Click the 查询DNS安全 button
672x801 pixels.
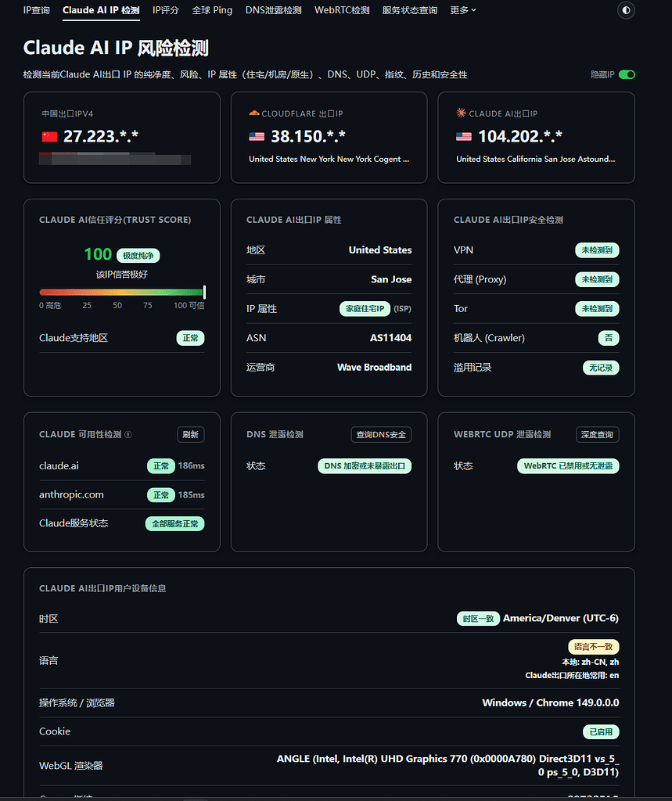[x=381, y=435]
